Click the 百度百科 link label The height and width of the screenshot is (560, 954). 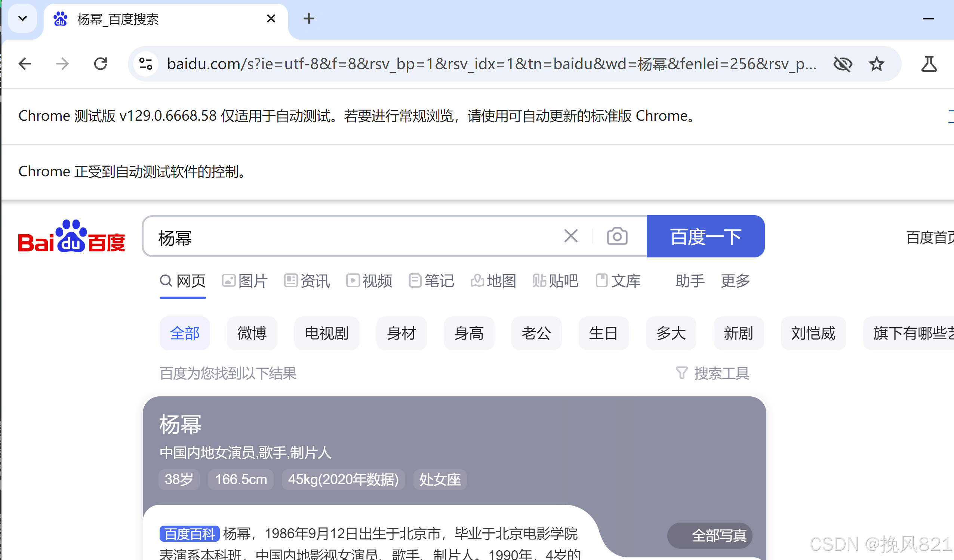point(189,534)
